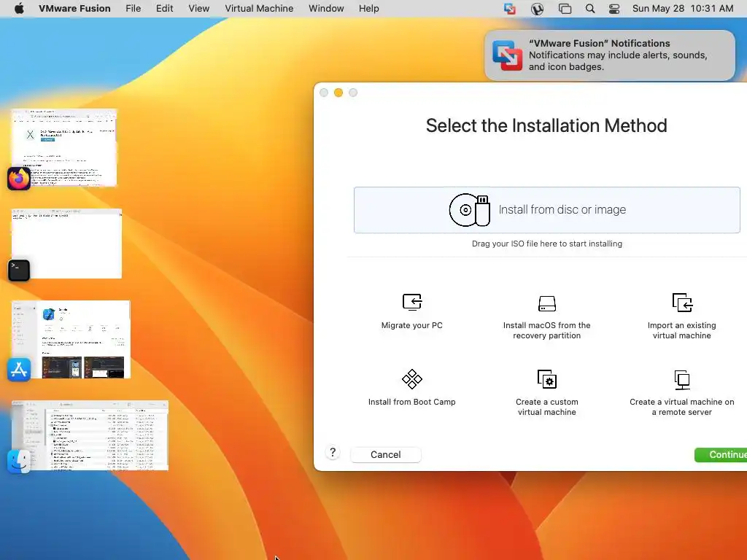Image resolution: width=747 pixels, height=560 pixels.
Task: Click the Terminal icon in Stage Manager
Action: [x=19, y=271]
